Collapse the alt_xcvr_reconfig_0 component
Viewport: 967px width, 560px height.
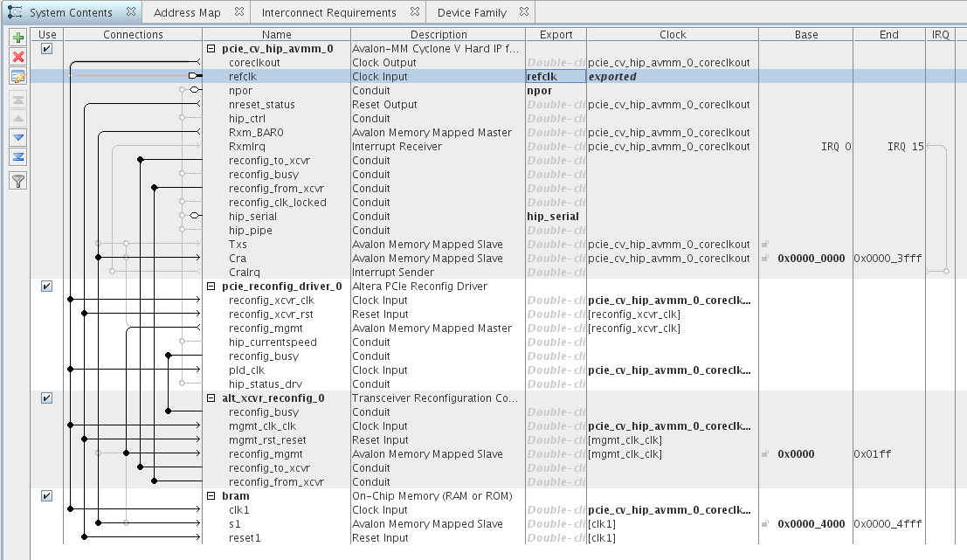pyautogui.click(x=211, y=398)
